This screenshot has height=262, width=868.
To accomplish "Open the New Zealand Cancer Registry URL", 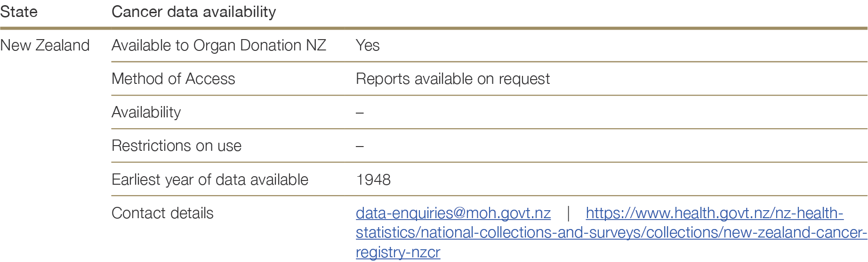I will click(x=714, y=213).
